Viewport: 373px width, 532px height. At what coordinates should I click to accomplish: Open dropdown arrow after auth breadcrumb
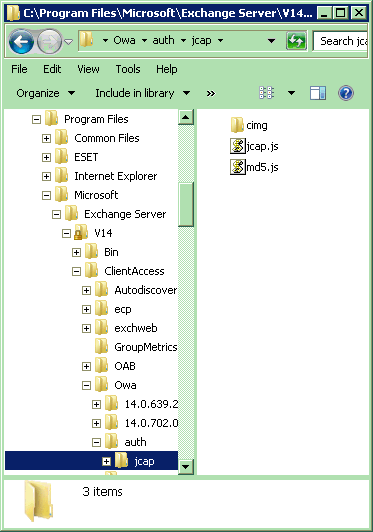183,41
